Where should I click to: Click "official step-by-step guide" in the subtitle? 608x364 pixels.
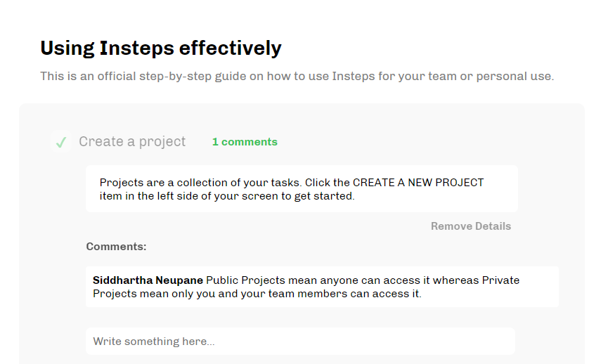tap(143, 76)
